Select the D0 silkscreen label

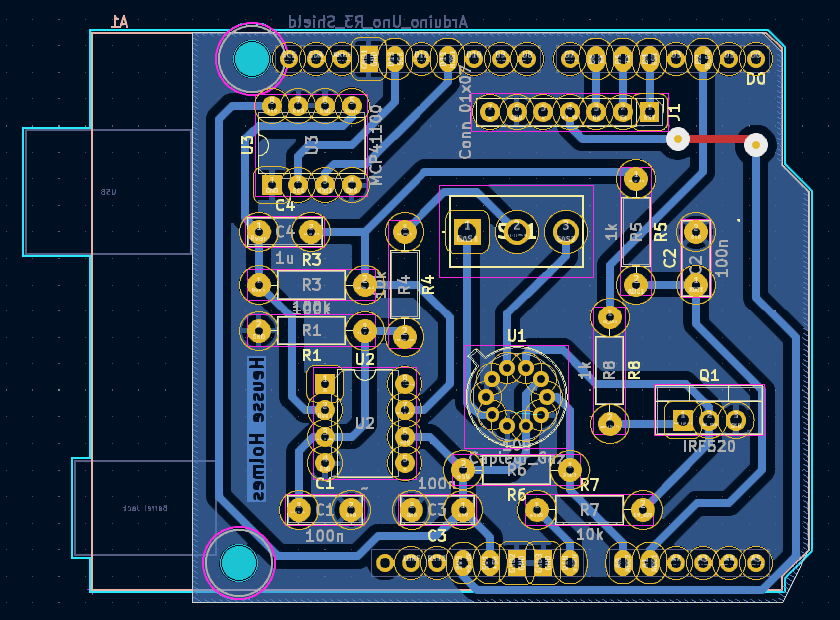point(756,79)
